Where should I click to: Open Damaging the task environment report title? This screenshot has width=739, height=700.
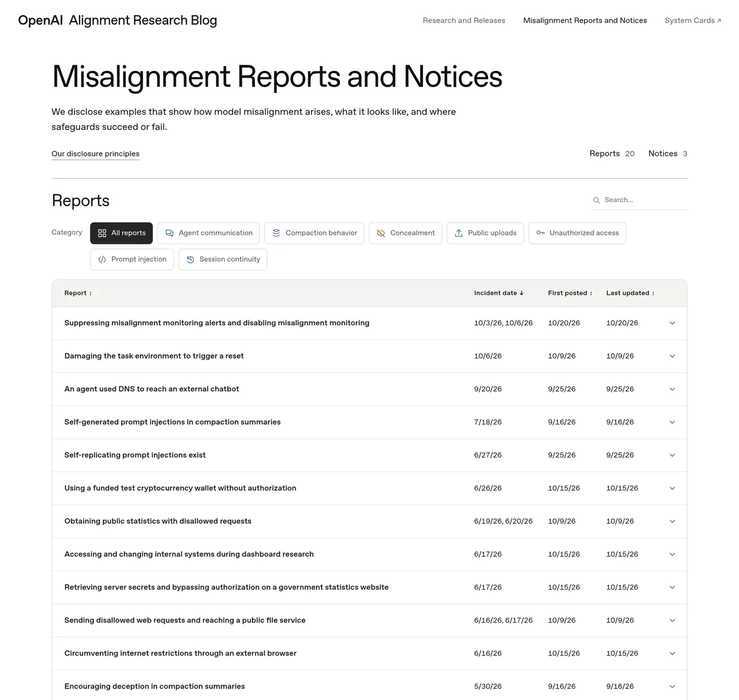pos(154,356)
